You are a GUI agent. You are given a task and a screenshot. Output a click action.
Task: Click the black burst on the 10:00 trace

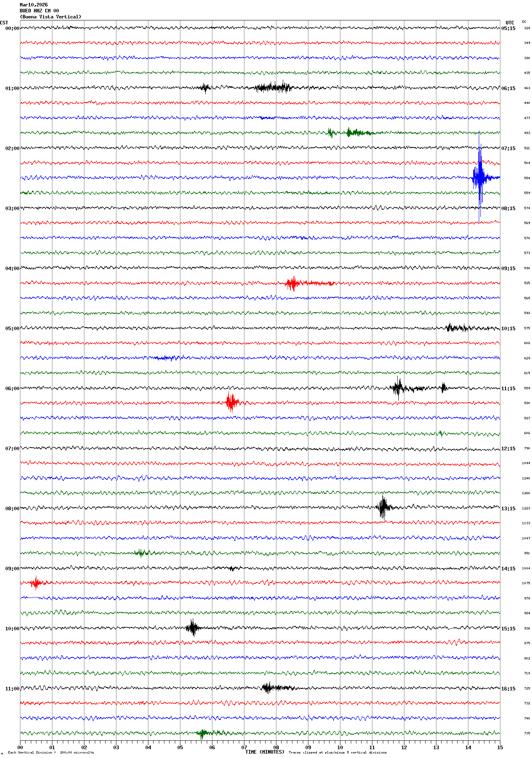click(193, 628)
